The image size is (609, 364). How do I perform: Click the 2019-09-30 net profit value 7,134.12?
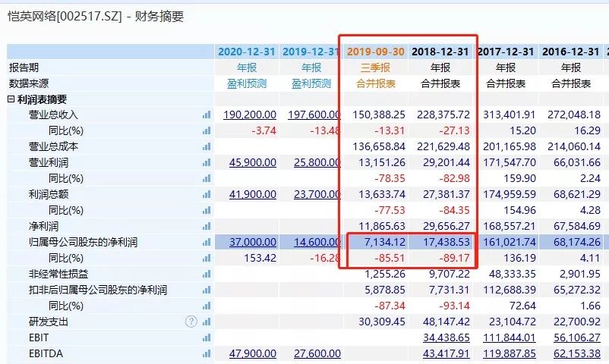click(384, 242)
